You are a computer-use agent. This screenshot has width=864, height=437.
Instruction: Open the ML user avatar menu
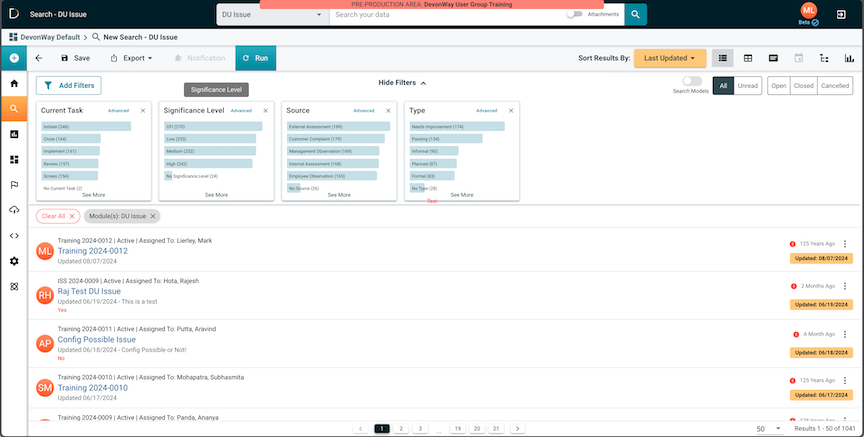coord(808,10)
